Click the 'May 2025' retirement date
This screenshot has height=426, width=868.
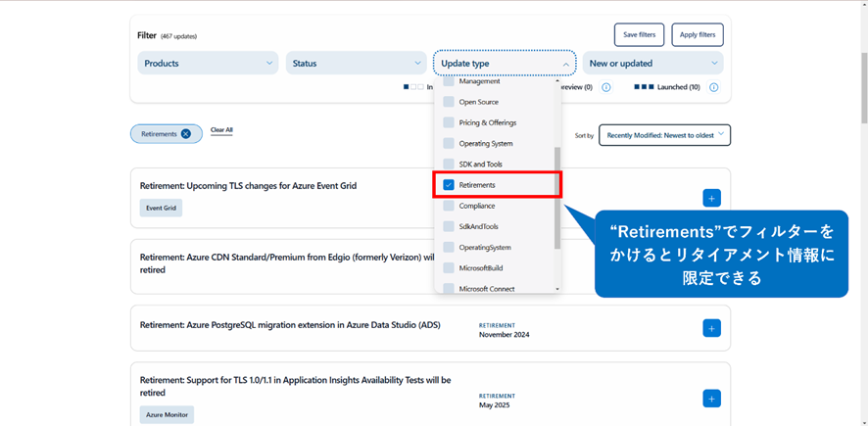pyautogui.click(x=495, y=405)
